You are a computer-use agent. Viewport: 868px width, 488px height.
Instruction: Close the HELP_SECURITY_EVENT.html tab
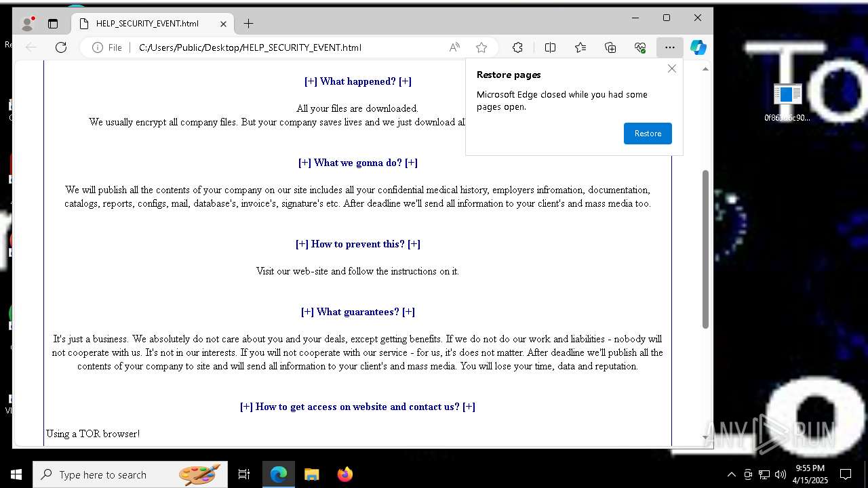(x=223, y=24)
